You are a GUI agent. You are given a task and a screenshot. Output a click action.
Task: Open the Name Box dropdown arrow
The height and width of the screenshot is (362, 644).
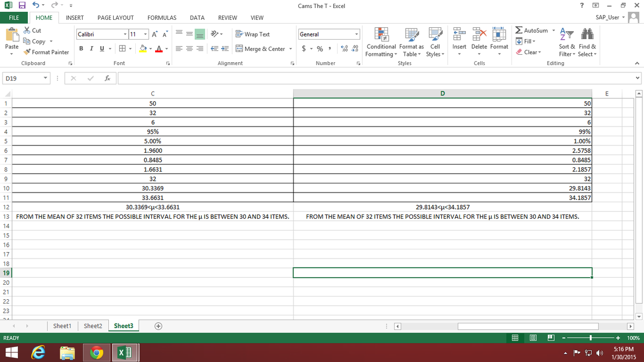(x=46, y=79)
